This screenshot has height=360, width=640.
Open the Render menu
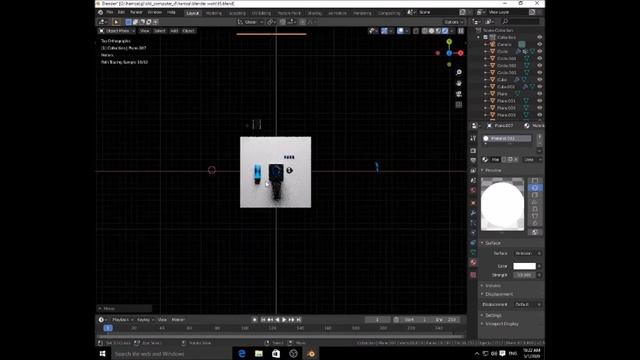click(x=136, y=12)
